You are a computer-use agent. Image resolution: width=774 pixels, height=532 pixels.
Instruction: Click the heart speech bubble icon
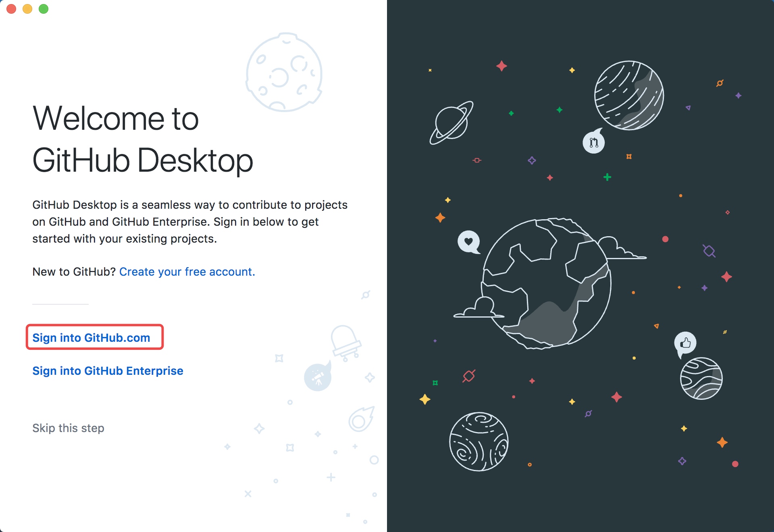point(468,241)
